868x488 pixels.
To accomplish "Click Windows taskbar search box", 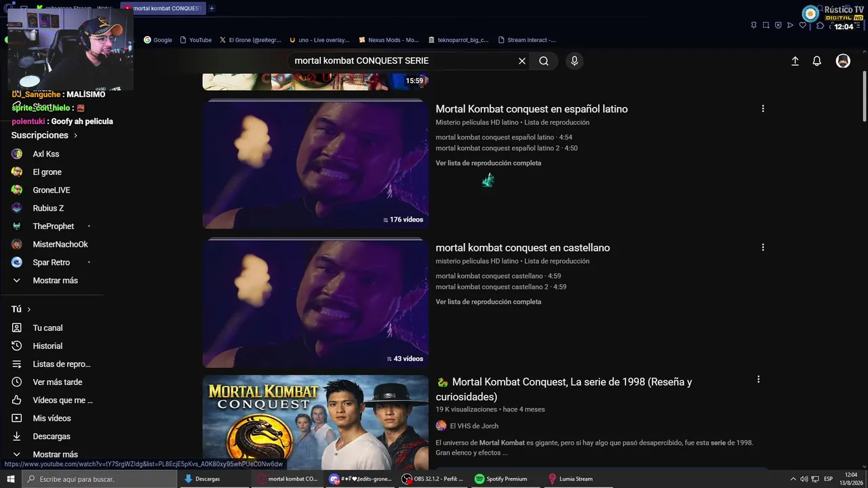I will pos(100,479).
